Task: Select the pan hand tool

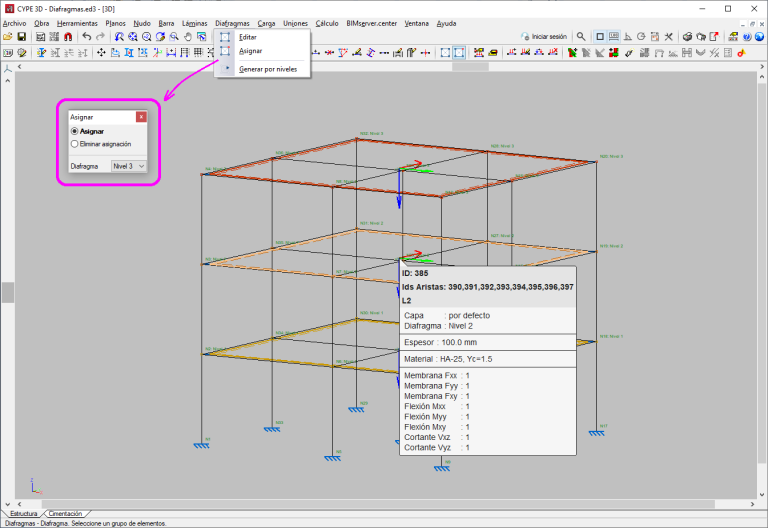Action: click(187, 36)
